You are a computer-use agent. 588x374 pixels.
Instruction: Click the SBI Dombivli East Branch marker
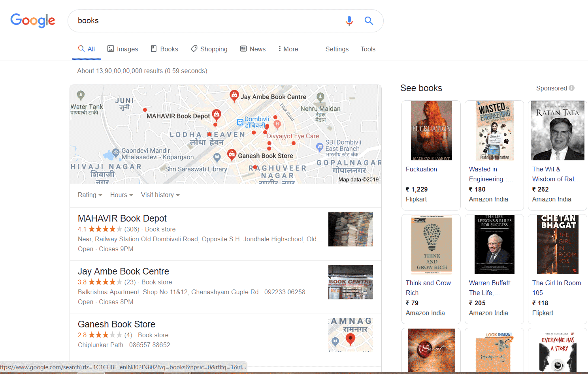pyautogui.click(x=320, y=148)
